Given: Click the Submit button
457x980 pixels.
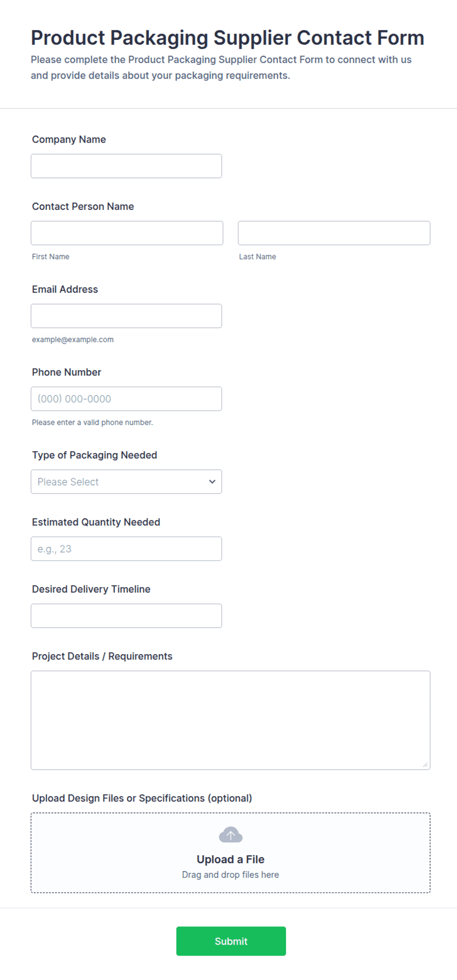Looking at the screenshot, I should (x=231, y=941).
